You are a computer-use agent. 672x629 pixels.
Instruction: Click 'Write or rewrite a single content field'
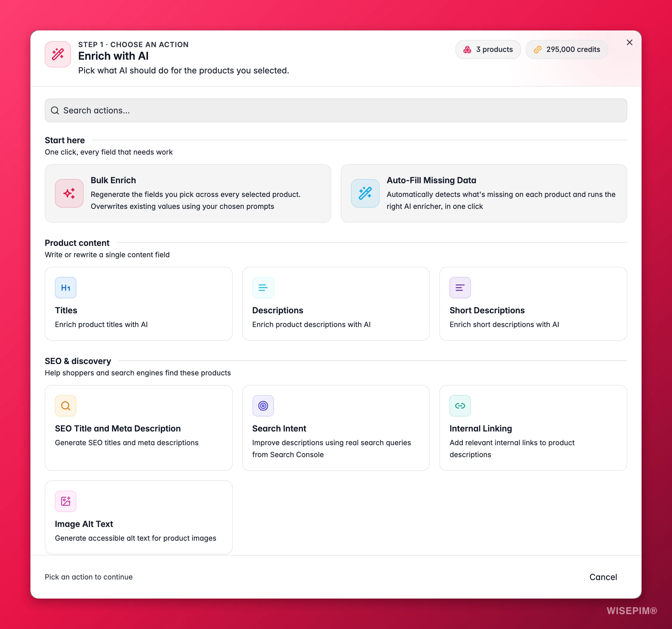tap(107, 255)
